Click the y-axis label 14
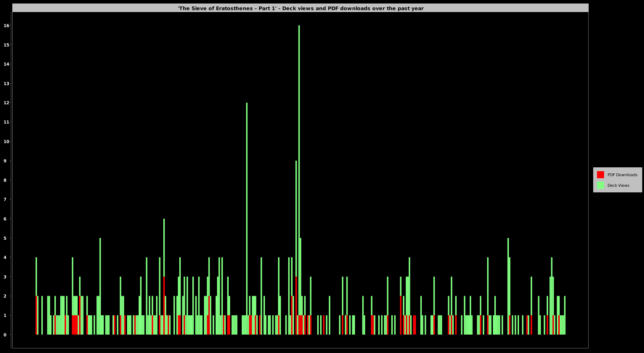Image resolution: width=644 pixels, height=353 pixels. click(6, 64)
